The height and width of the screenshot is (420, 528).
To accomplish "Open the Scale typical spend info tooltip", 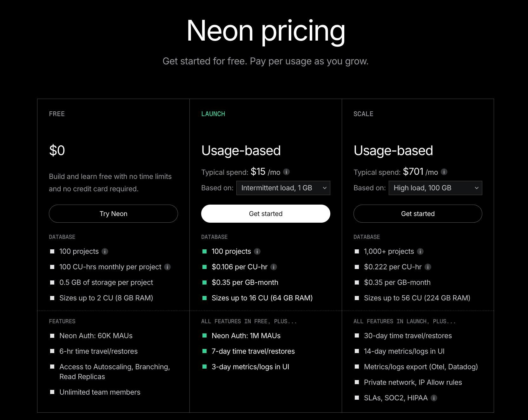I will (445, 172).
